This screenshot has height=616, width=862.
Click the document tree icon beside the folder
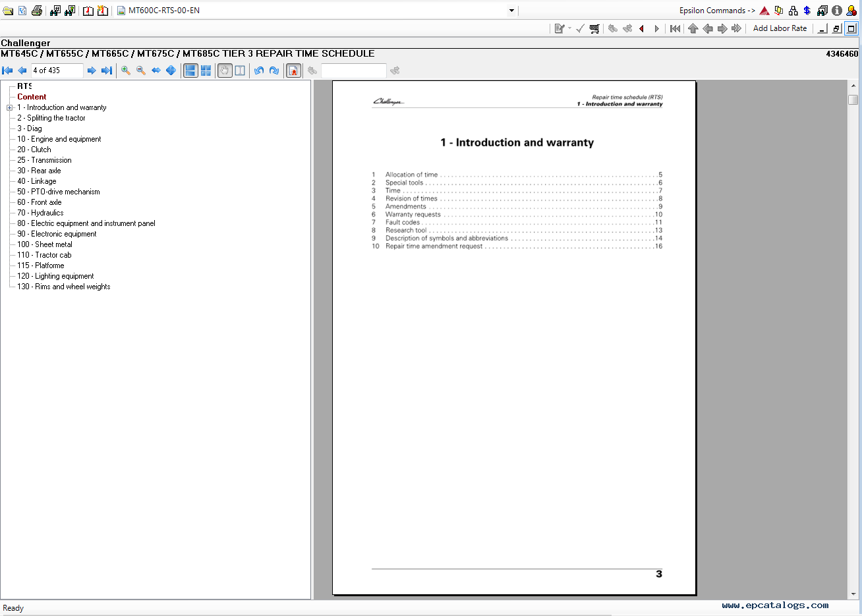[22, 11]
